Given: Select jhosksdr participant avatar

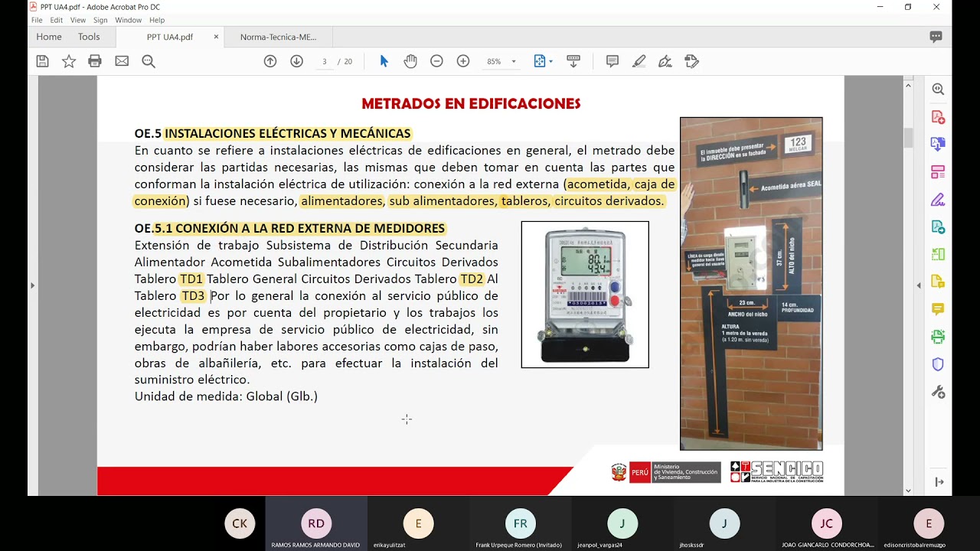Looking at the screenshot, I should tap(724, 523).
